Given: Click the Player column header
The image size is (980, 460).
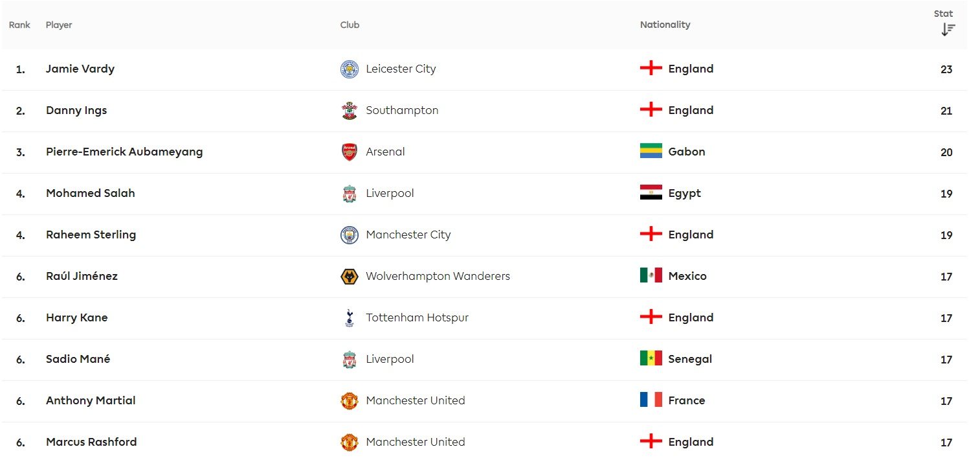Looking at the screenshot, I should tap(59, 25).
